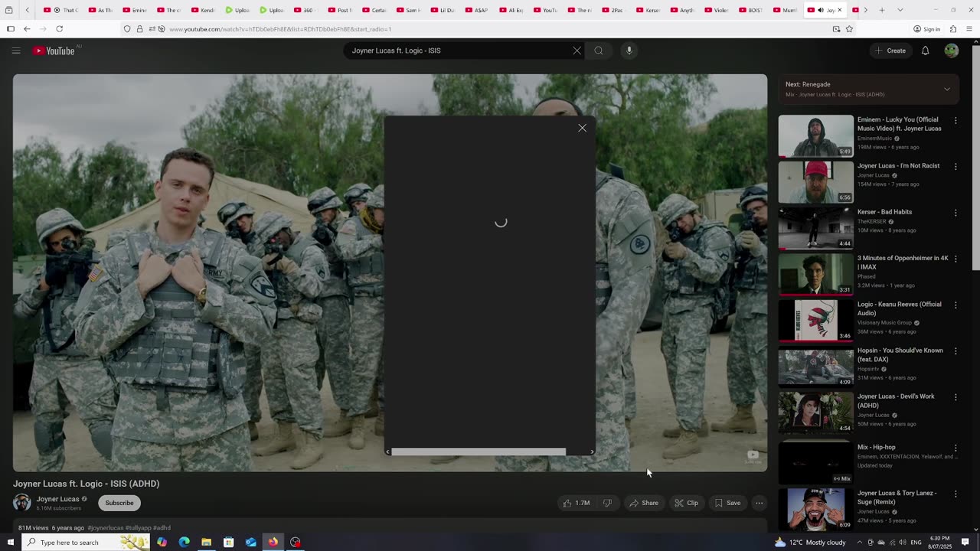The width and height of the screenshot is (980, 551).
Task: Switch to the Violen browser tab
Action: 717,10
